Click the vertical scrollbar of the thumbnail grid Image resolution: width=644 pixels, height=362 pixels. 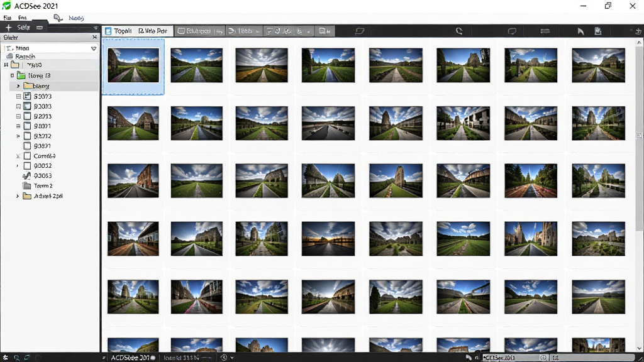[639, 138]
